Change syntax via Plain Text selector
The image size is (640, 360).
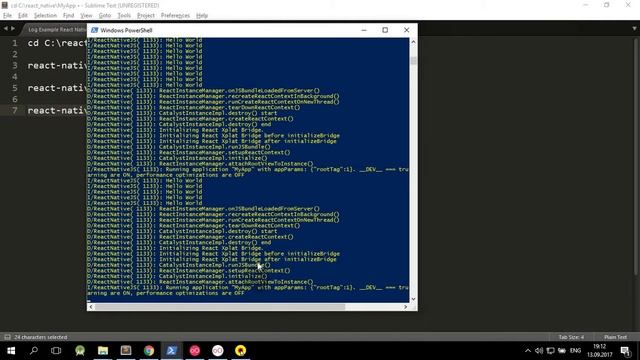pos(615,337)
